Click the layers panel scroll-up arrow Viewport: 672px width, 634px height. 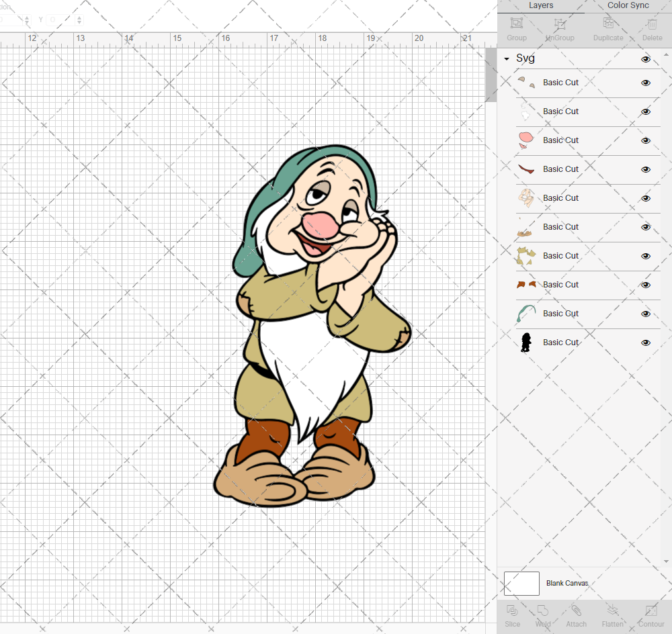666,55
